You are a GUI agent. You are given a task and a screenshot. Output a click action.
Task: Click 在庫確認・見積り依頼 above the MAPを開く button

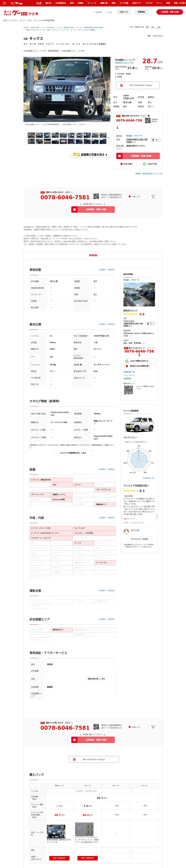pyautogui.click(x=138, y=156)
